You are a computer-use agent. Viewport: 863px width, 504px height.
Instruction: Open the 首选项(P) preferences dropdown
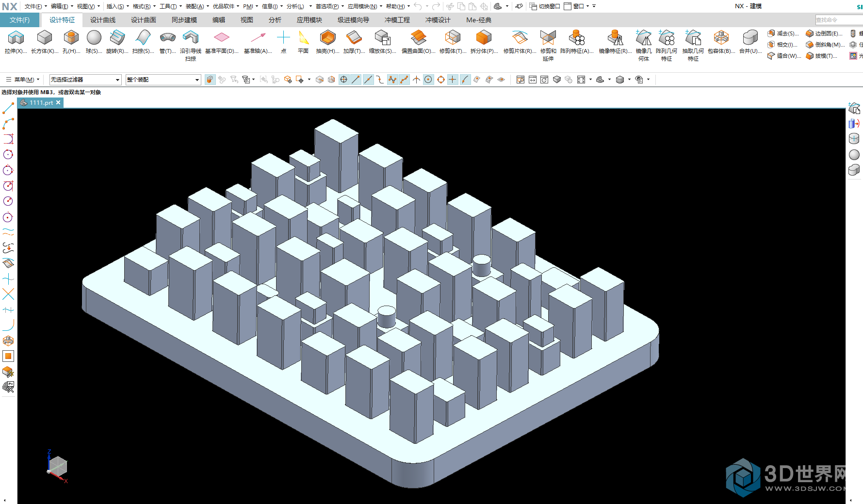coord(330,6)
